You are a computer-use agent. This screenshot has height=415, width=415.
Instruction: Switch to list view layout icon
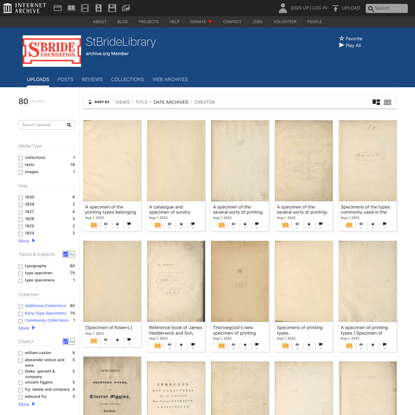(x=387, y=102)
